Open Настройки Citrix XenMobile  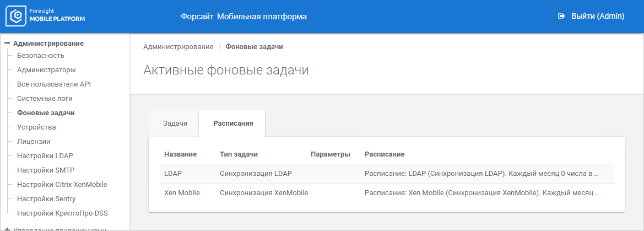pos(62,185)
